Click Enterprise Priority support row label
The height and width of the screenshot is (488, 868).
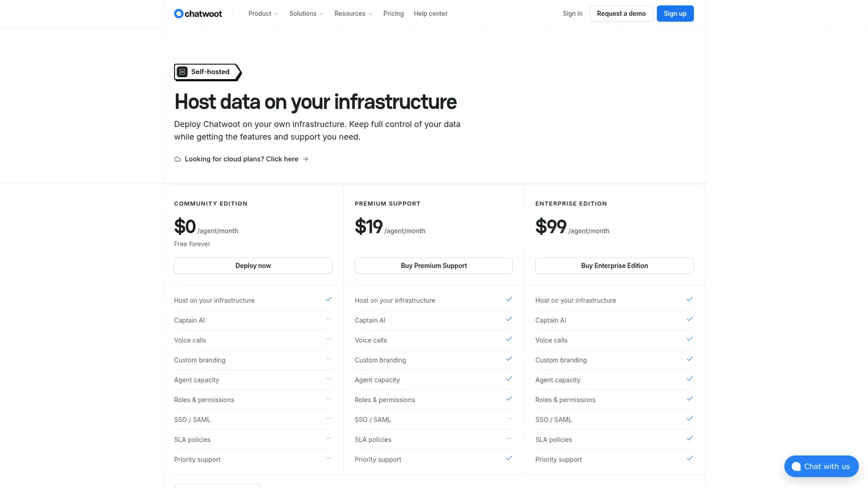tap(558, 460)
